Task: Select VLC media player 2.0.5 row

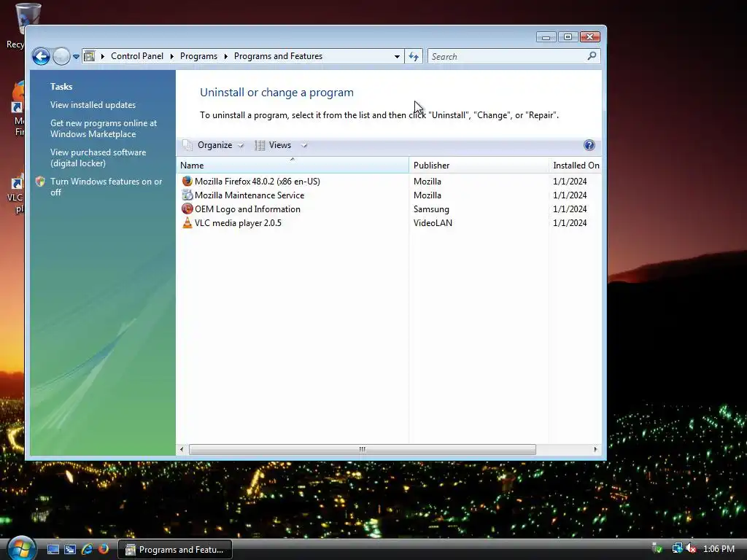Action: [389, 223]
